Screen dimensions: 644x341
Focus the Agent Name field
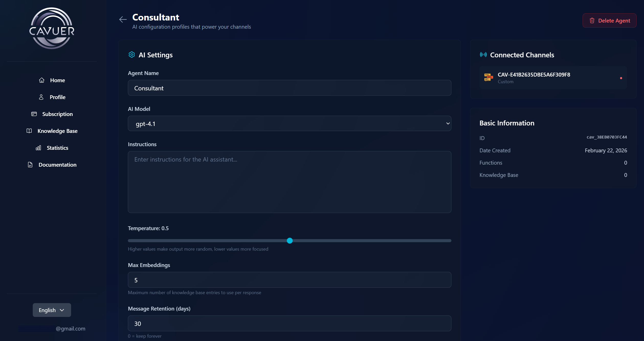click(289, 88)
